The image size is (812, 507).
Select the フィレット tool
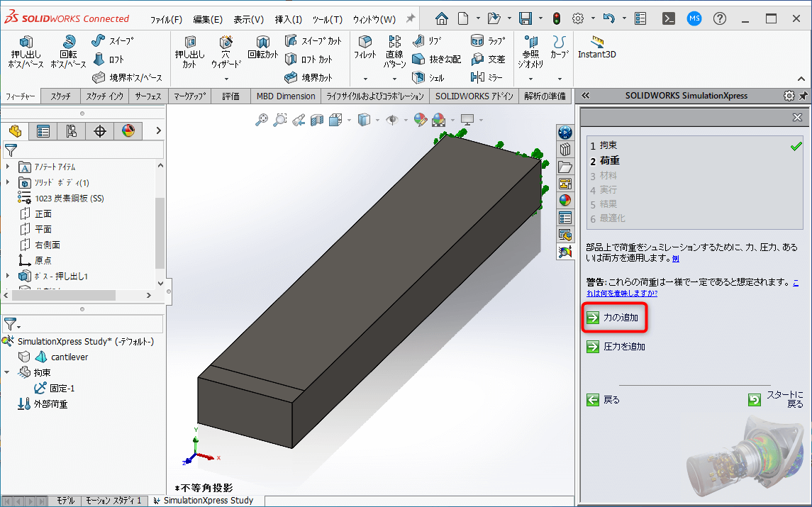[365, 50]
